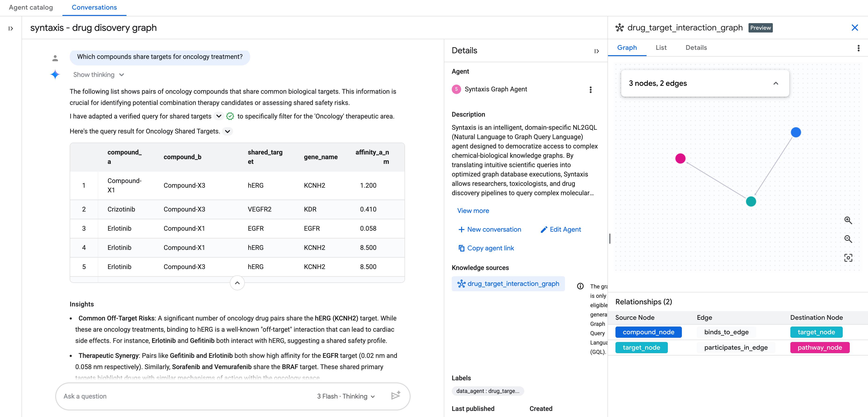Switch to the Agent catalog tab
868x417 pixels.
31,7
